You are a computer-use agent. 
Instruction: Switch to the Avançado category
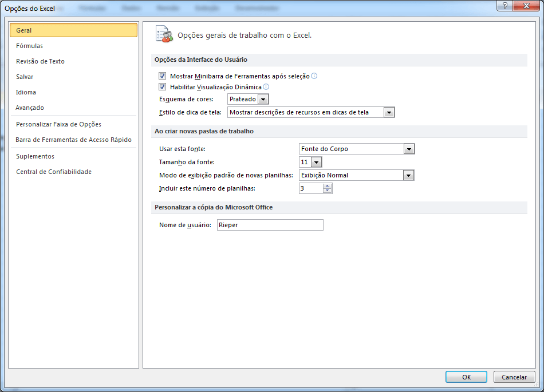tap(30, 108)
